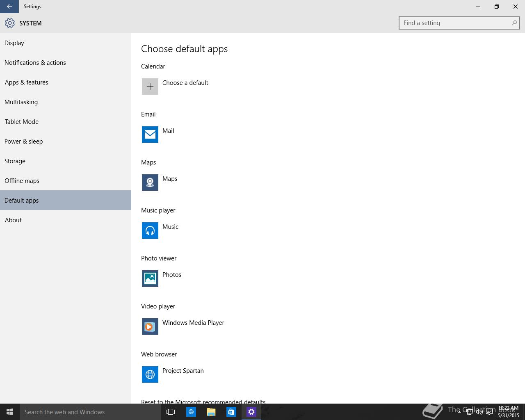Open Notifications & actions
525x420 pixels.
[x=66, y=63]
